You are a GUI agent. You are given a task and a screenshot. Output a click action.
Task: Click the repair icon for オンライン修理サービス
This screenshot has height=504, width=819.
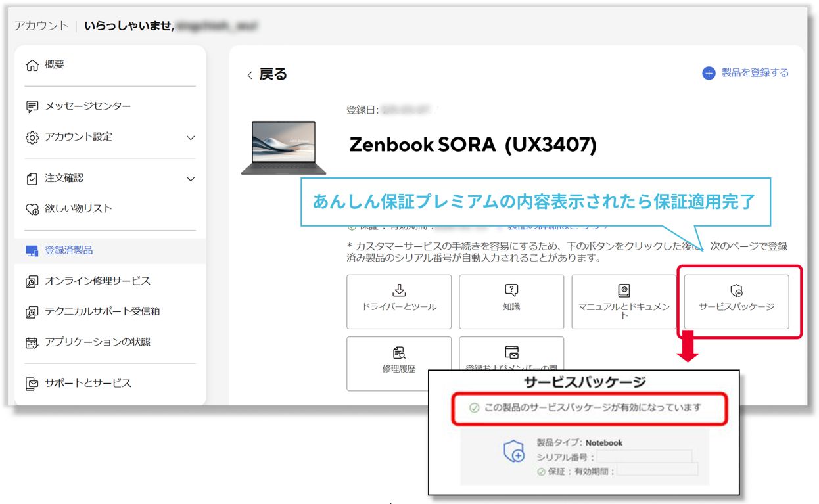coord(32,281)
